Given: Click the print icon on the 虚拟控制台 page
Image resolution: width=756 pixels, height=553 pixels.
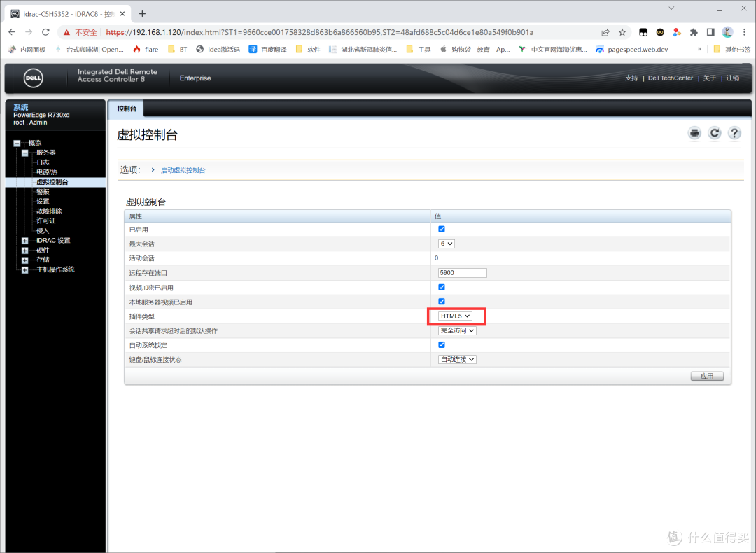Looking at the screenshot, I should pos(694,133).
